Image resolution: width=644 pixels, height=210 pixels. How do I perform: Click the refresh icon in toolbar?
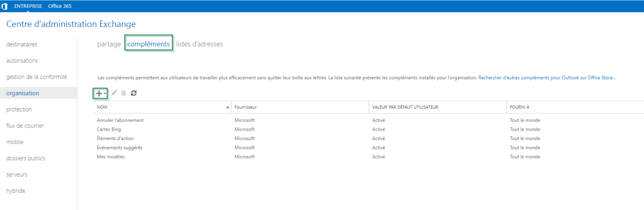(134, 93)
